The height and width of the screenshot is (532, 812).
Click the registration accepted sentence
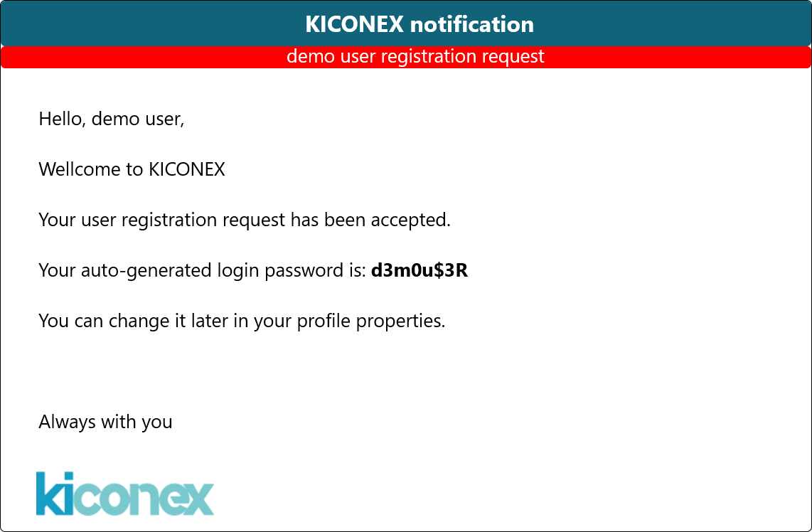245,220
